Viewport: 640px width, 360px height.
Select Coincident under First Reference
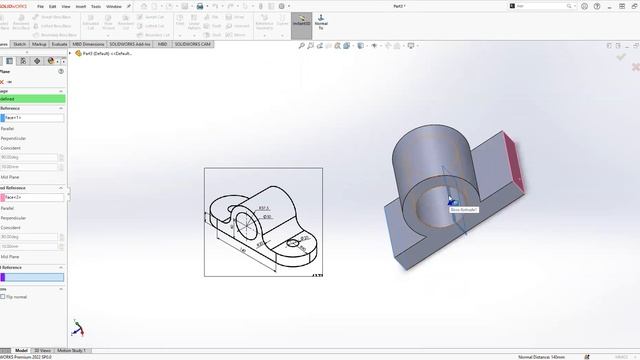click(x=10, y=148)
